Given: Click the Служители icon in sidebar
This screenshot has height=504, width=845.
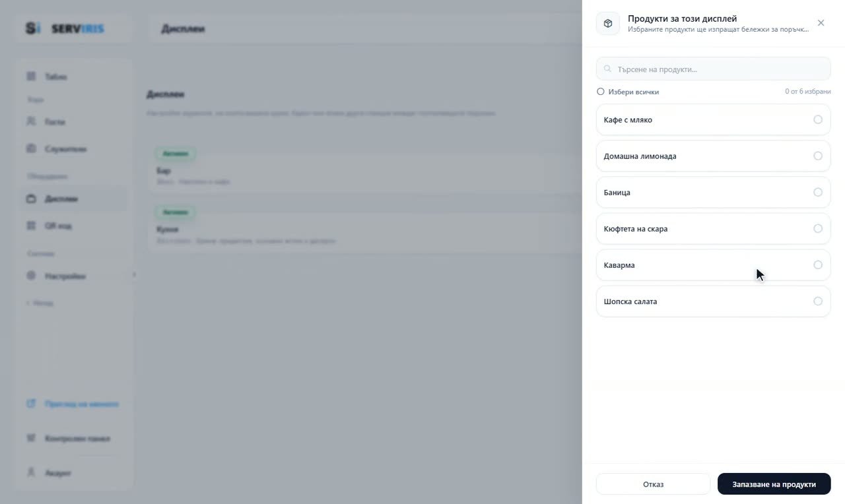Looking at the screenshot, I should (x=31, y=148).
